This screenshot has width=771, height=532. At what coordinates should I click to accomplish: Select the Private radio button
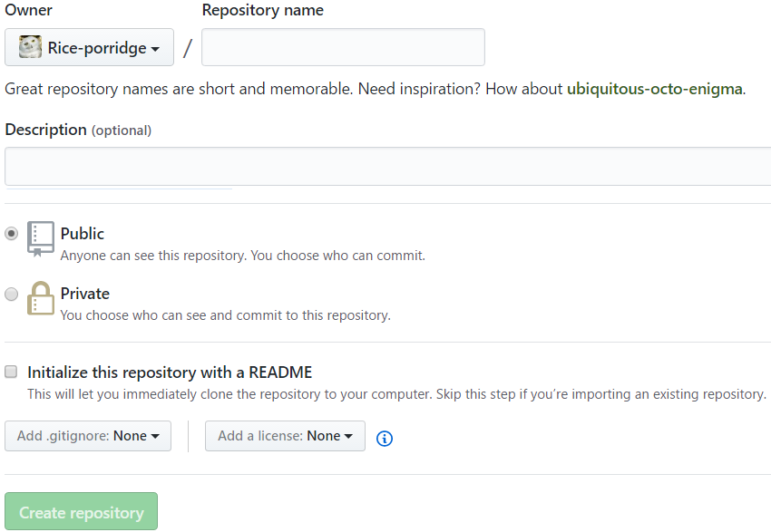(11, 294)
